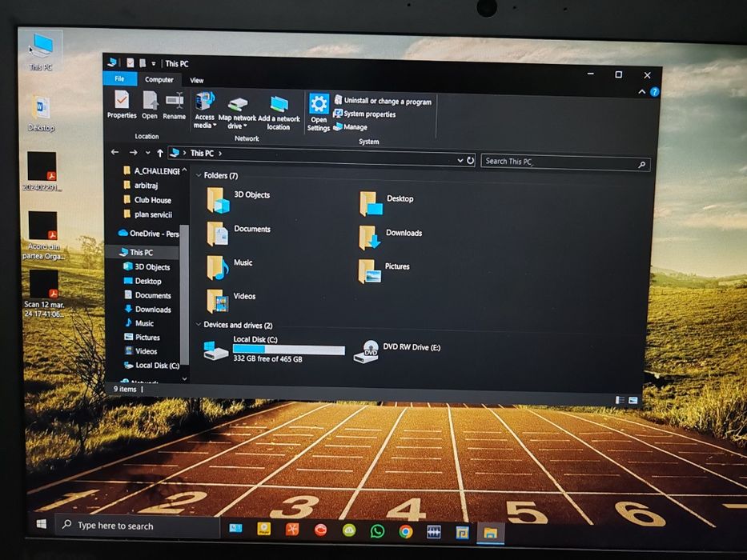Viewport: 747px width, 560px height.
Task: Collapse the Folders (7) group
Action: pyautogui.click(x=199, y=175)
